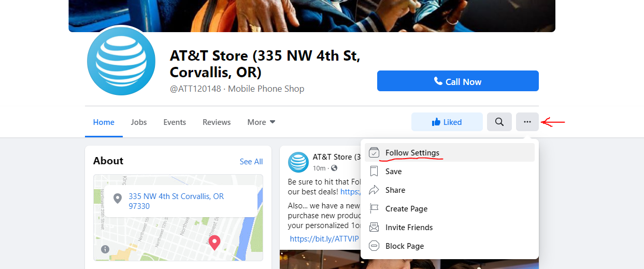Click the red location pin on map
Screen dimensions: 644x269
click(214, 242)
